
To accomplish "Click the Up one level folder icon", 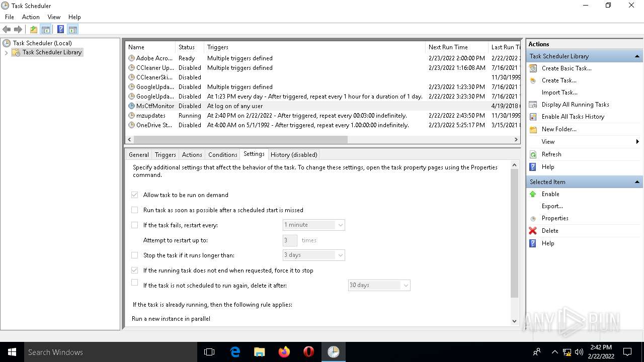I will [x=34, y=30].
